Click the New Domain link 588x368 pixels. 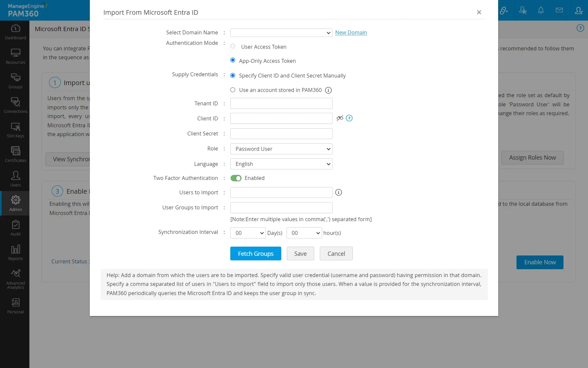[351, 32]
